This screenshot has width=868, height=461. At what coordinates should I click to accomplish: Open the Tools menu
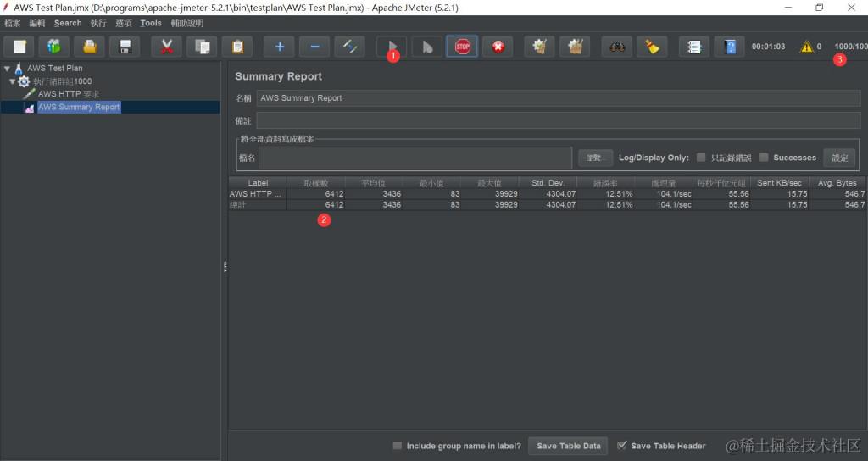pos(151,23)
